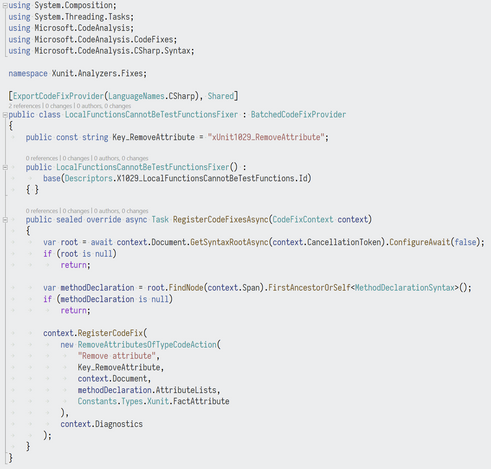Collapse the RegisterCodeFixesAsync method region
The image size is (491, 469).
point(5,220)
